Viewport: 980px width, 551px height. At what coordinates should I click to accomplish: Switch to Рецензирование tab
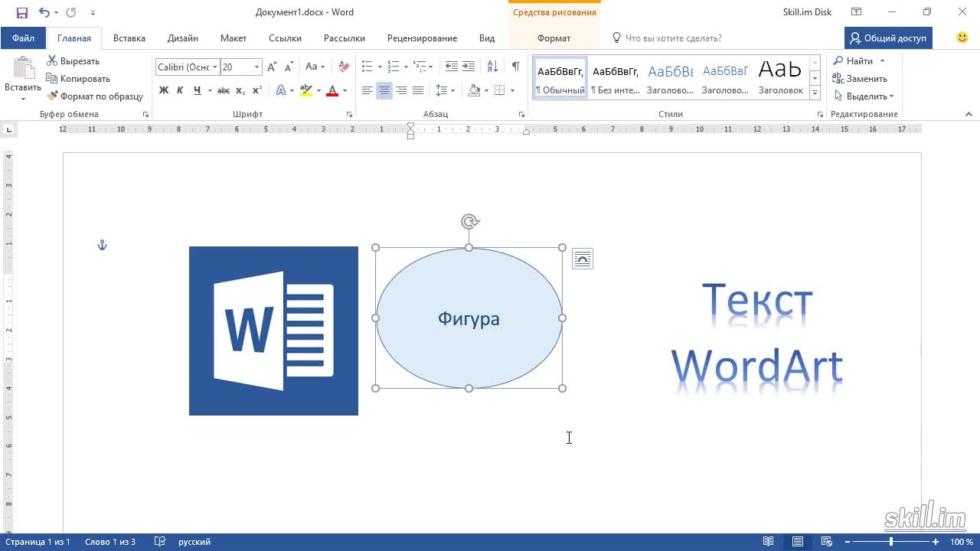tap(422, 38)
